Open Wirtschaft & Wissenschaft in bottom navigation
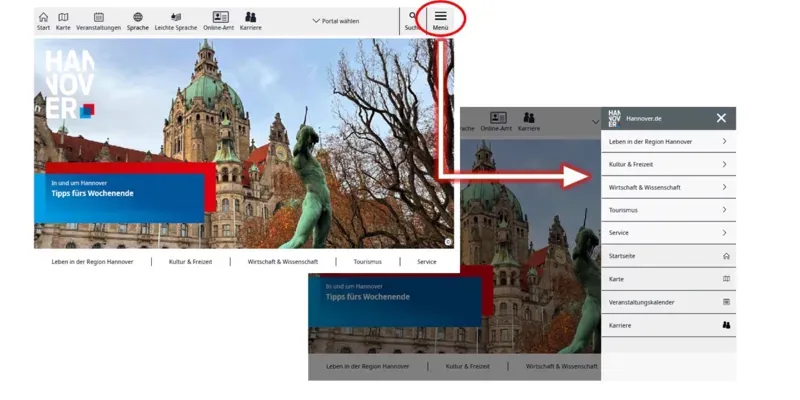Image resolution: width=800 pixels, height=400 pixels. click(x=283, y=262)
